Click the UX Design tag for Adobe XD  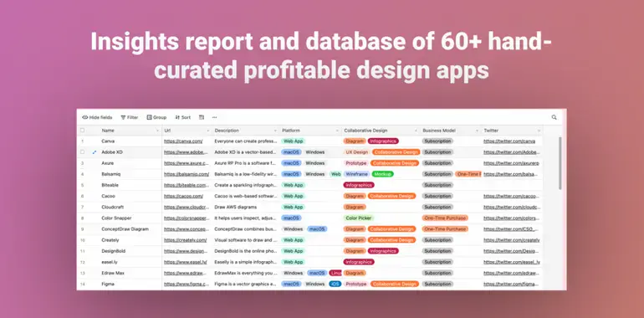coord(356,152)
